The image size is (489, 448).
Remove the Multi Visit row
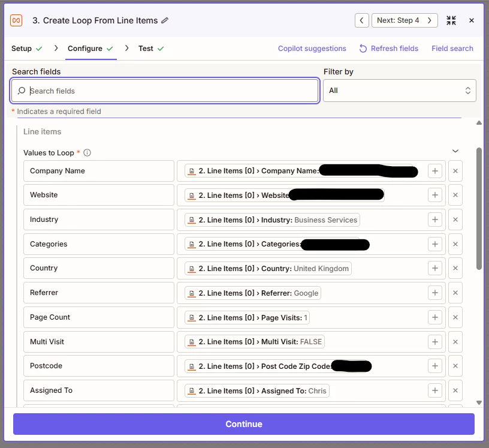tap(455, 342)
